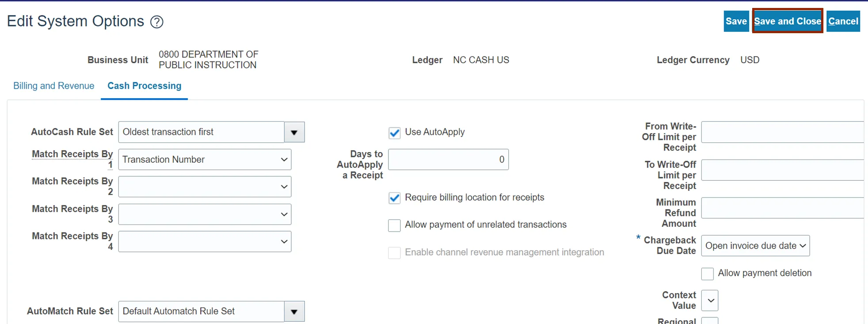Expand the Context Value dropdown
The height and width of the screenshot is (324, 868).
click(x=710, y=301)
